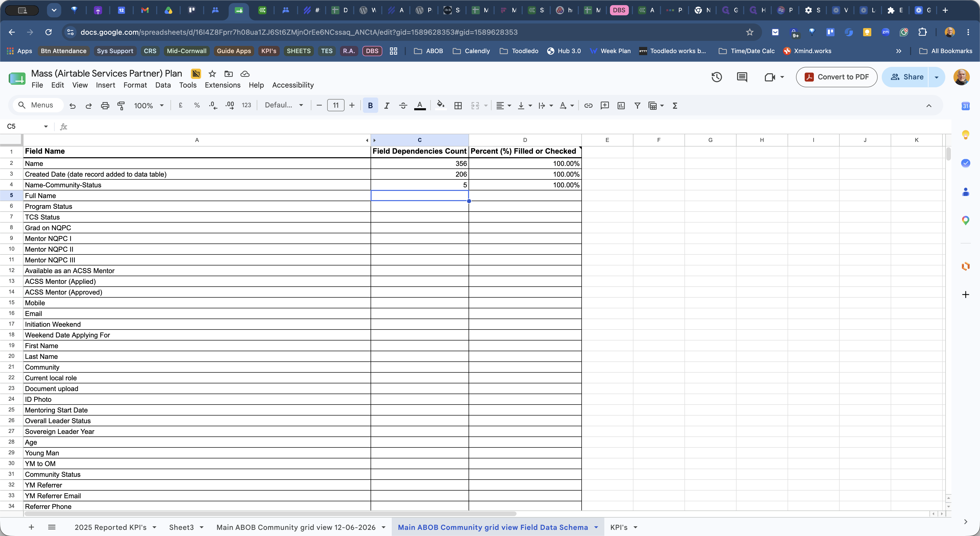
Task: Open Functions sigma icon
Action: [x=675, y=106]
